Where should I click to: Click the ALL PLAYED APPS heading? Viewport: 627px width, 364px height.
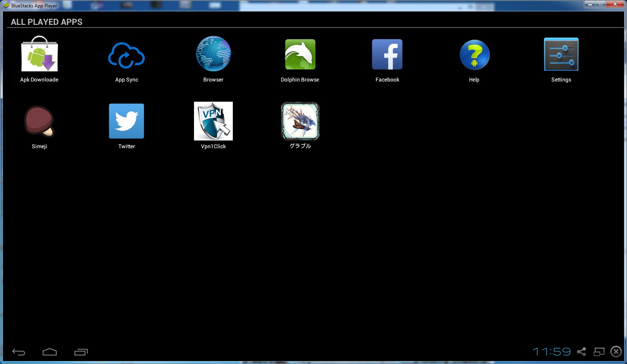pos(47,22)
